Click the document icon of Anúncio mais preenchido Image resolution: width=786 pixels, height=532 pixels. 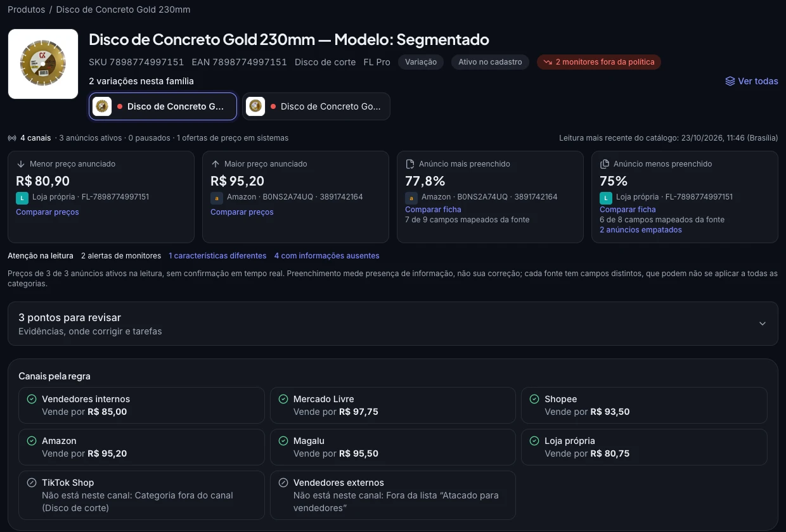[410, 164]
